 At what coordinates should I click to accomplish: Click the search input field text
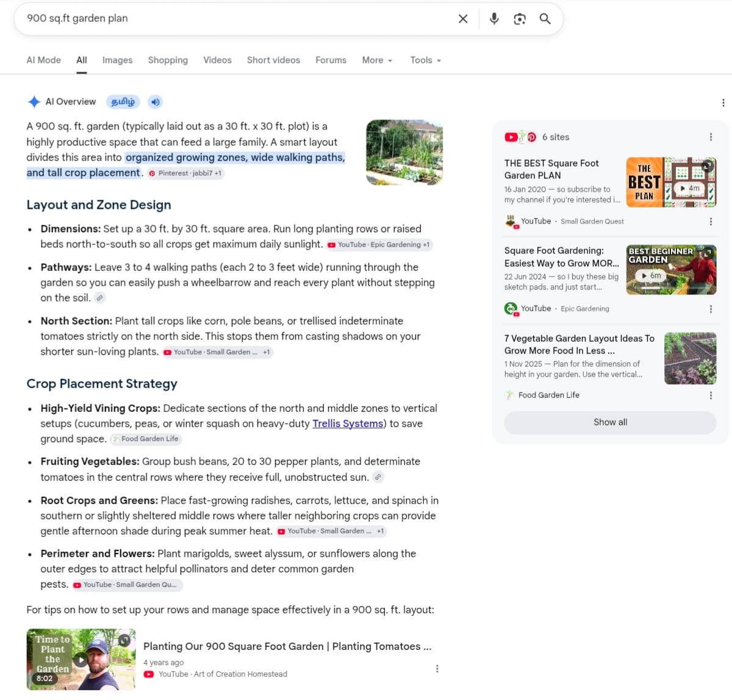[x=77, y=18]
